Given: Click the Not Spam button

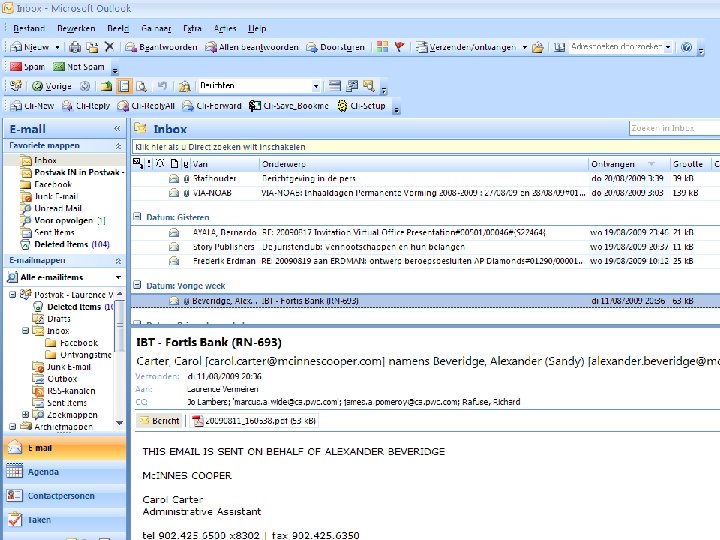Looking at the screenshot, I should tap(79, 67).
